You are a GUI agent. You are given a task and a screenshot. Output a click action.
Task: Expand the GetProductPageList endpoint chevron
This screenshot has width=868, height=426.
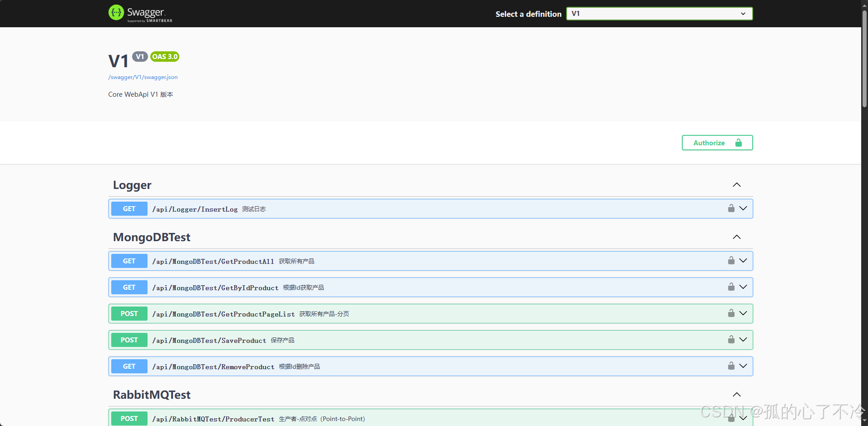pos(743,313)
